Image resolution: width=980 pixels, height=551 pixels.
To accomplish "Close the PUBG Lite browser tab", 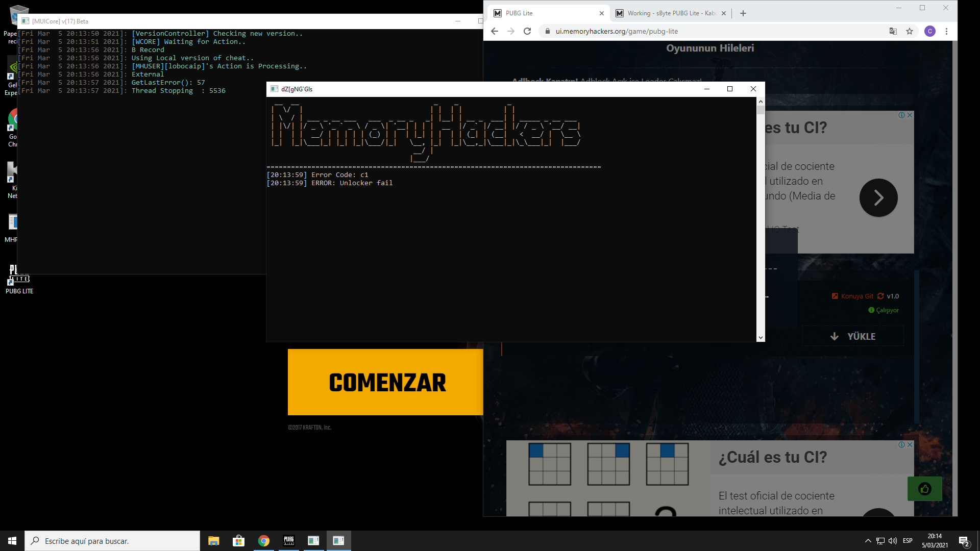I will click(602, 13).
